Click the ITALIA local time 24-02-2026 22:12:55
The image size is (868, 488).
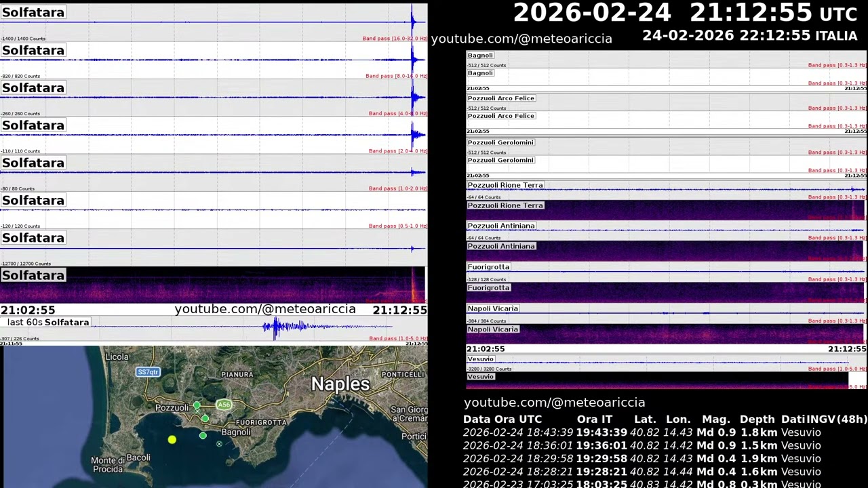pyautogui.click(x=749, y=36)
